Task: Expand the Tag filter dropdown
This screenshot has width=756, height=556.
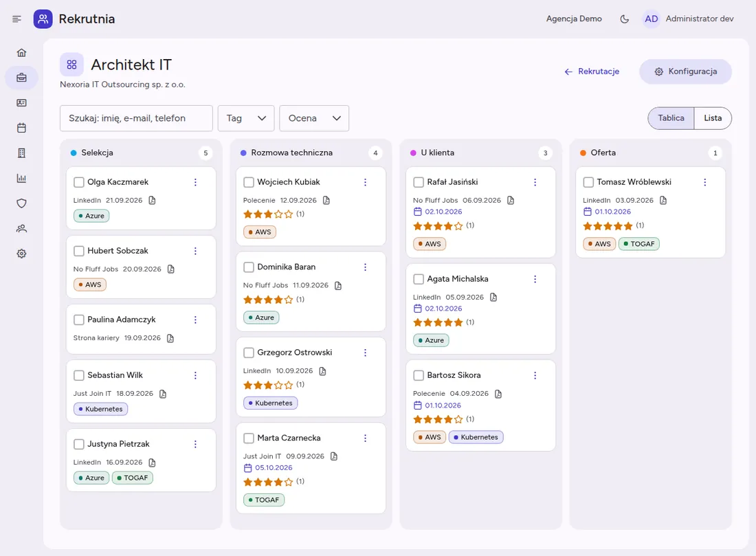Action: coord(246,118)
